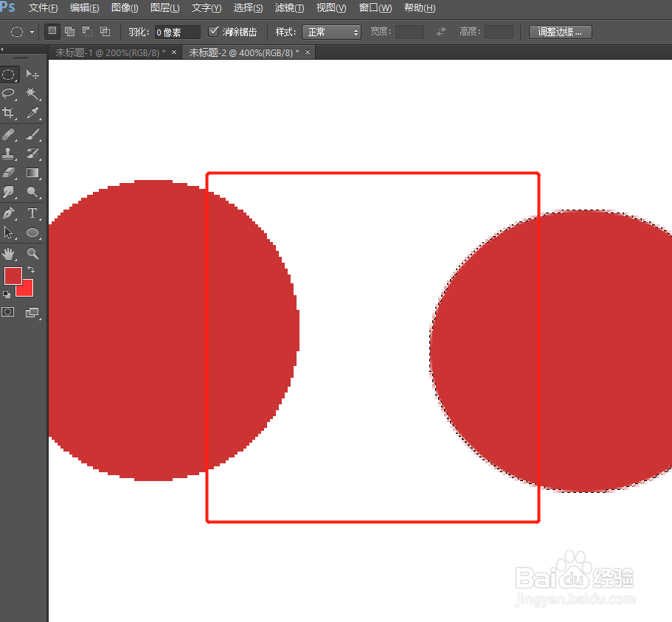Open the tool preset picker arrow
This screenshot has height=622, width=672.
click(x=32, y=32)
